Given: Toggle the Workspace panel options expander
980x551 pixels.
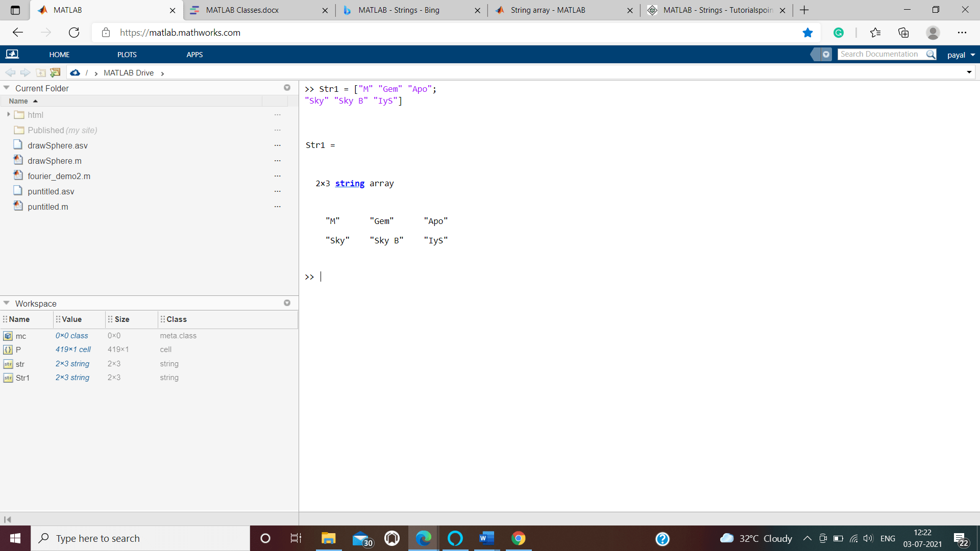Looking at the screenshot, I should click(x=288, y=303).
